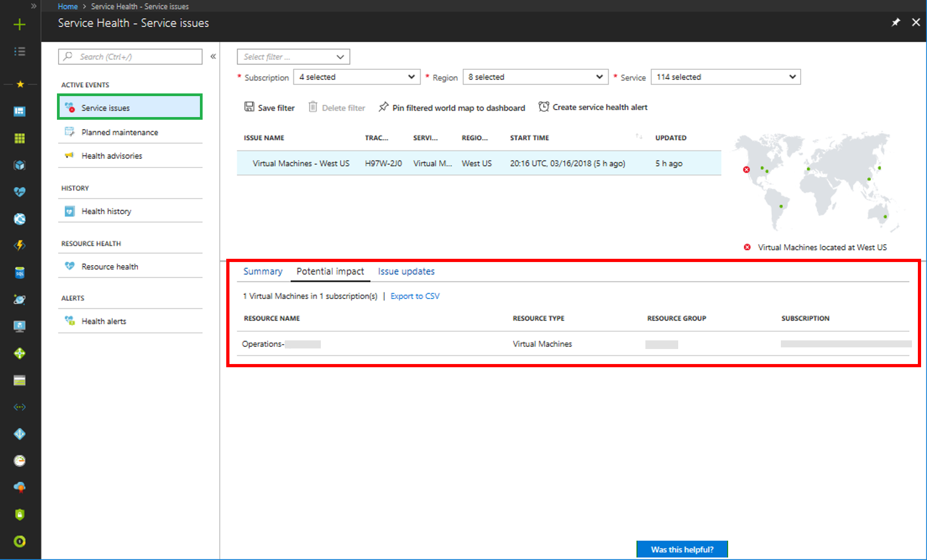Click the ISSUE NAME column header
Screen dimensions: 927x560
[x=264, y=137]
